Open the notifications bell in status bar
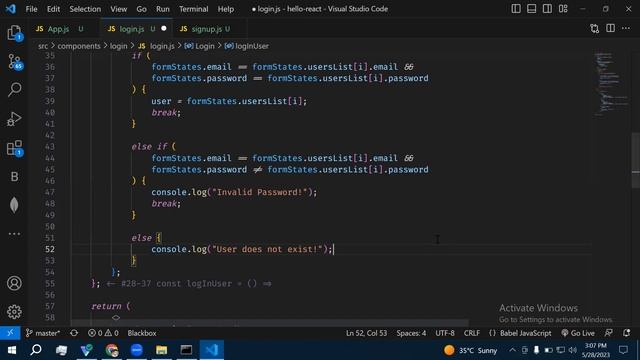Viewport: 640px width, 360px height. [627, 333]
